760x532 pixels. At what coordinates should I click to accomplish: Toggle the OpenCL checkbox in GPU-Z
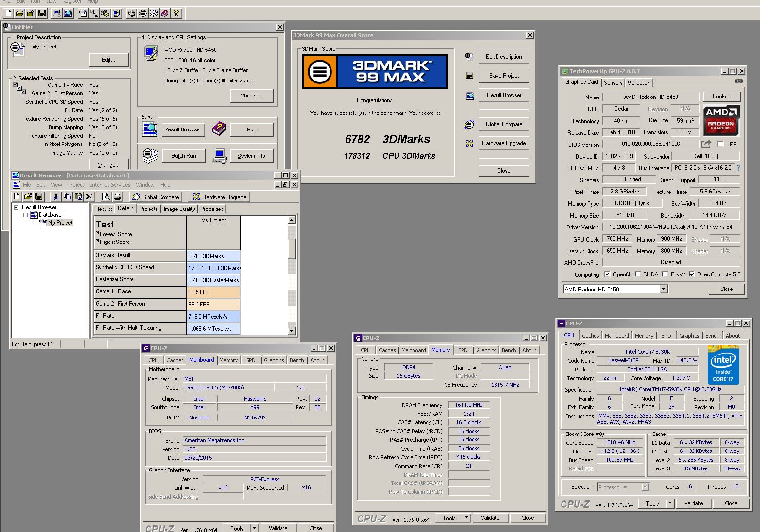[x=607, y=274]
